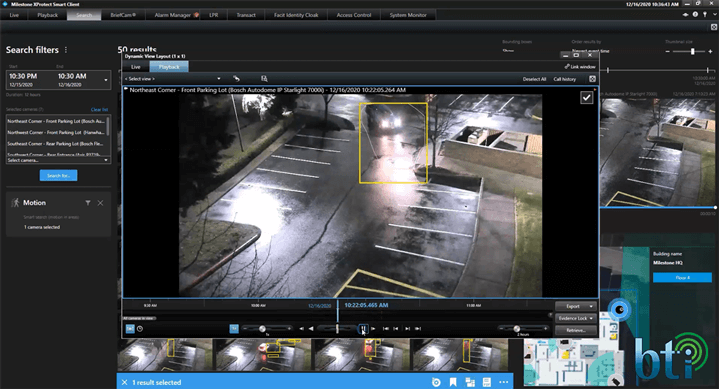Click Deselect All

click(x=534, y=79)
